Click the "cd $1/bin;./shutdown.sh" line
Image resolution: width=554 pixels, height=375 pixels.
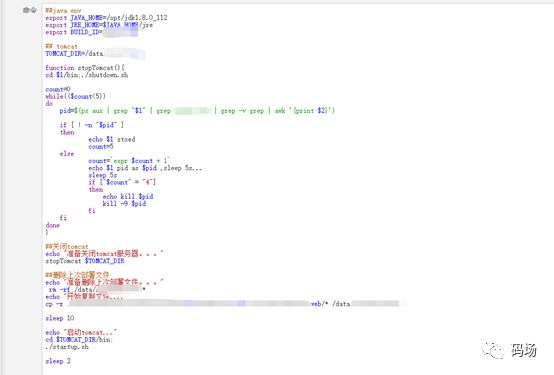point(87,75)
